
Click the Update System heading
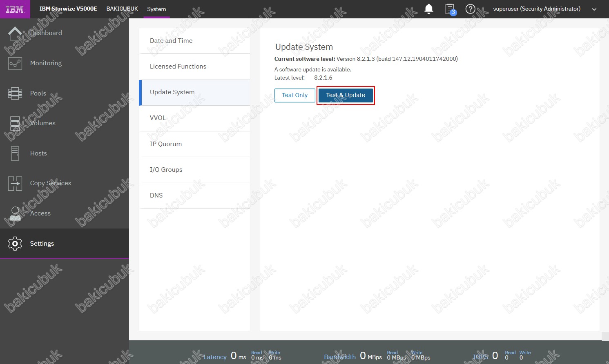[x=304, y=47]
